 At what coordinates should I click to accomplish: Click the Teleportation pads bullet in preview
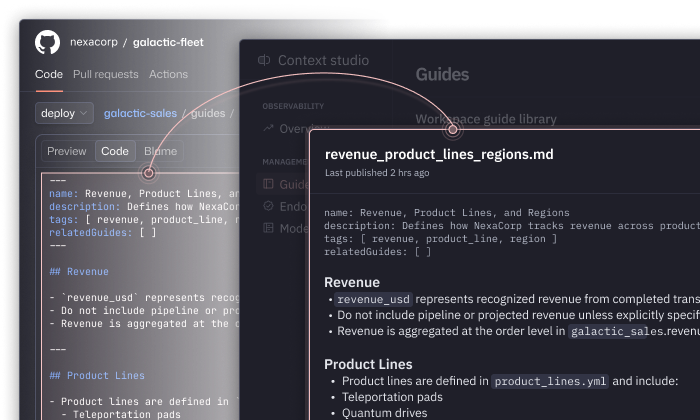point(392,397)
